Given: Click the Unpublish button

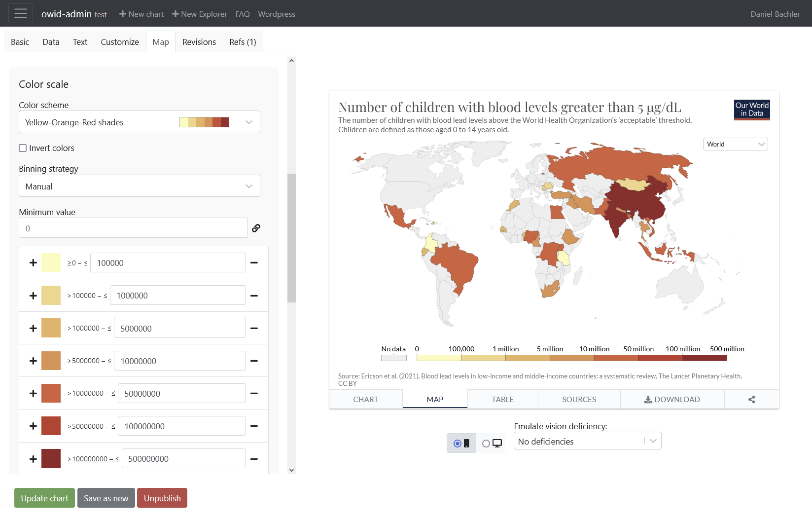Looking at the screenshot, I should 162,498.
